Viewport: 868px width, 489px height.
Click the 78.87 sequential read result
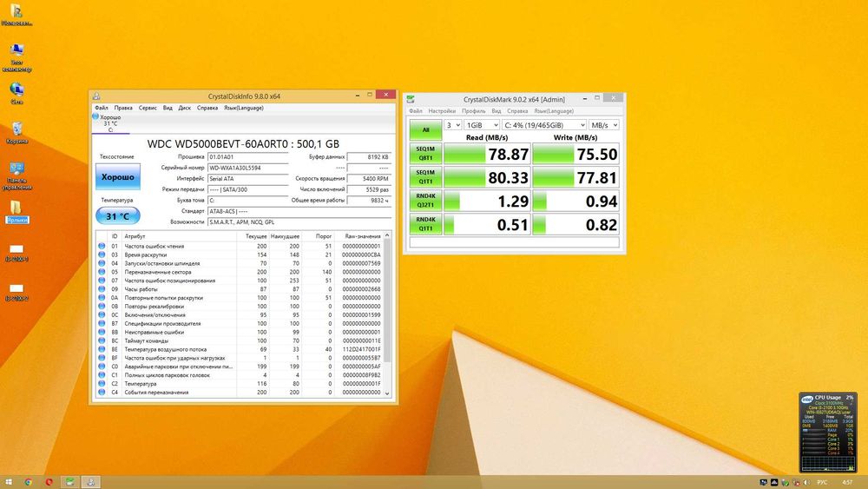[487, 154]
